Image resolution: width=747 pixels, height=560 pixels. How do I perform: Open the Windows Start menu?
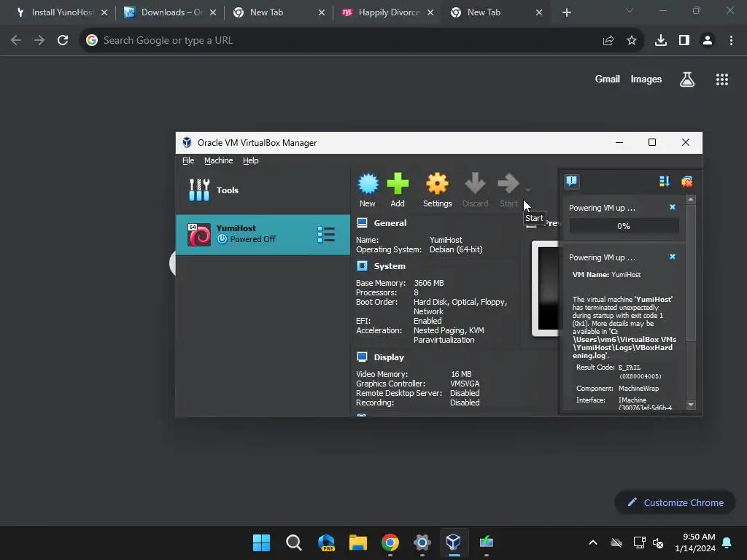click(261, 542)
